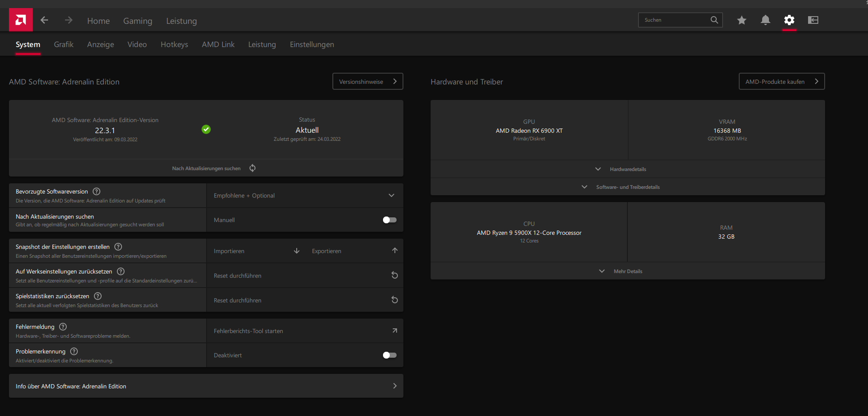Enable the Problemerkennung switch
The image size is (868, 416).
[389, 355]
